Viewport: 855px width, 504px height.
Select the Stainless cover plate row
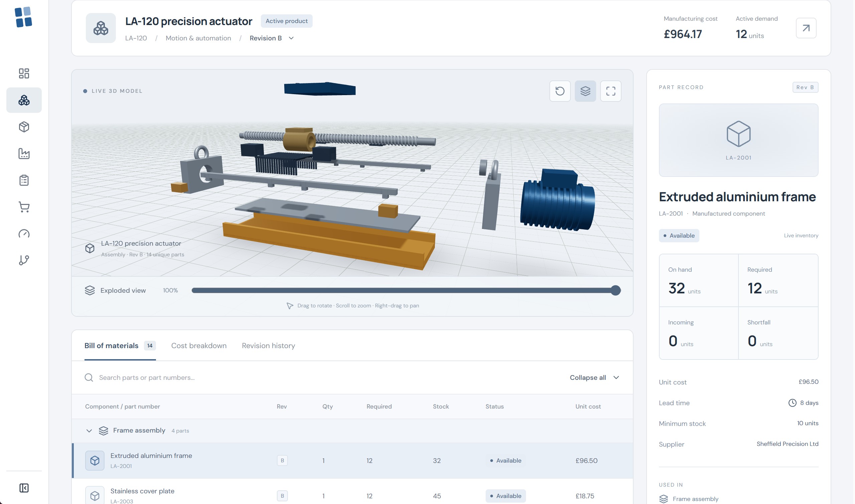(x=352, y=491)
